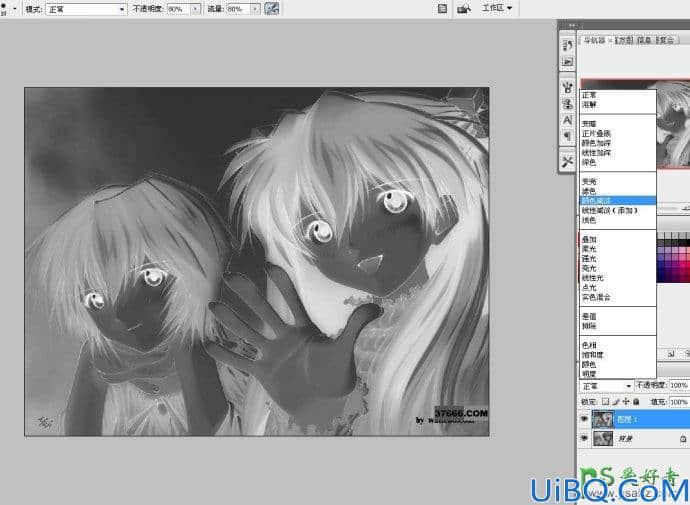Select 浅色 Lighter Color blend mode
This screenshot has height=505, width=690.
pos(618,220)
